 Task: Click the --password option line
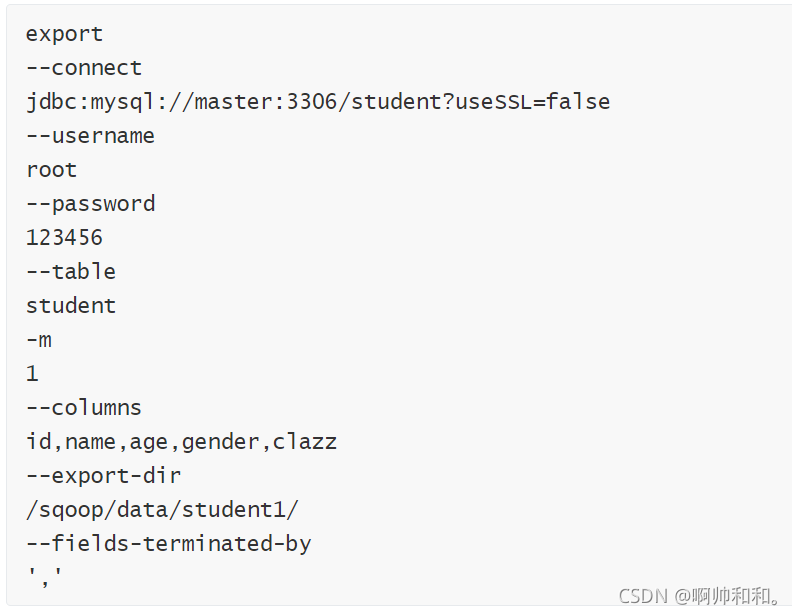pyautogui.click(x=90, y=204)
